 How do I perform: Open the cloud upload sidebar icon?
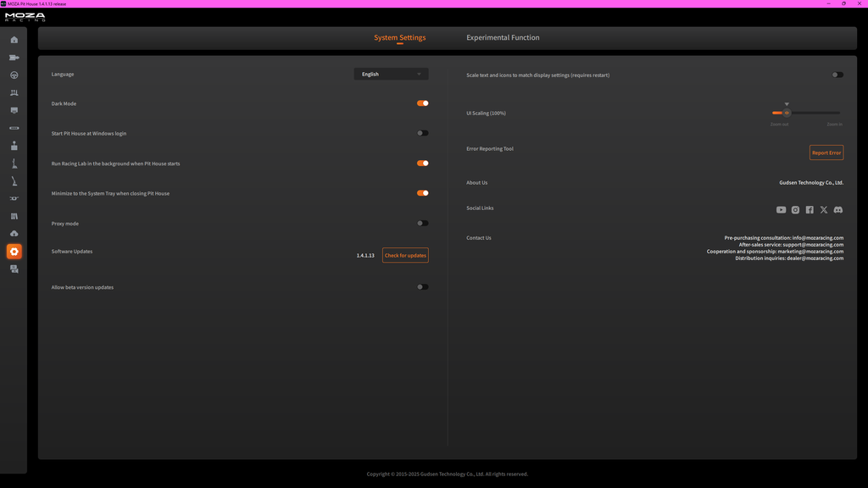pos(14,234)
